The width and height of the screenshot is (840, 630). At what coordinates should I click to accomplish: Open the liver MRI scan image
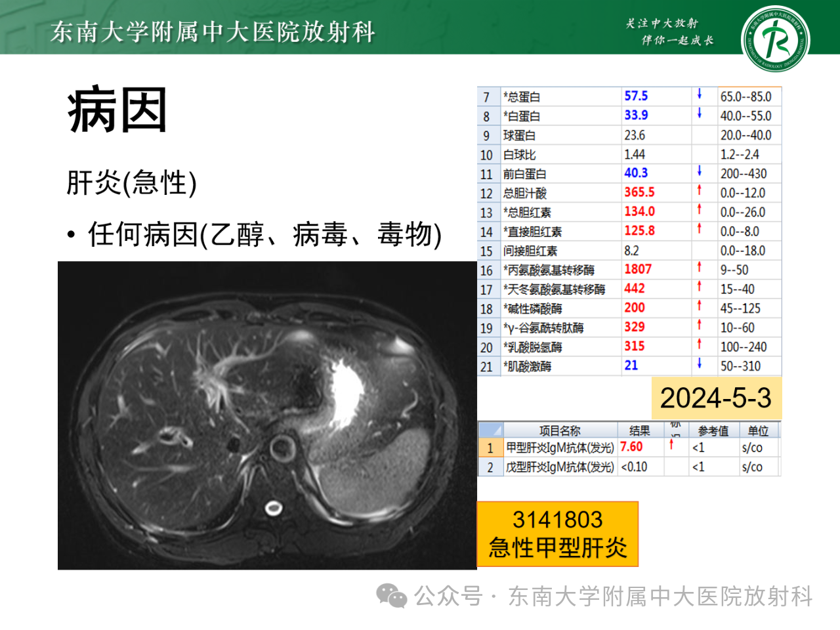(267, 415)
